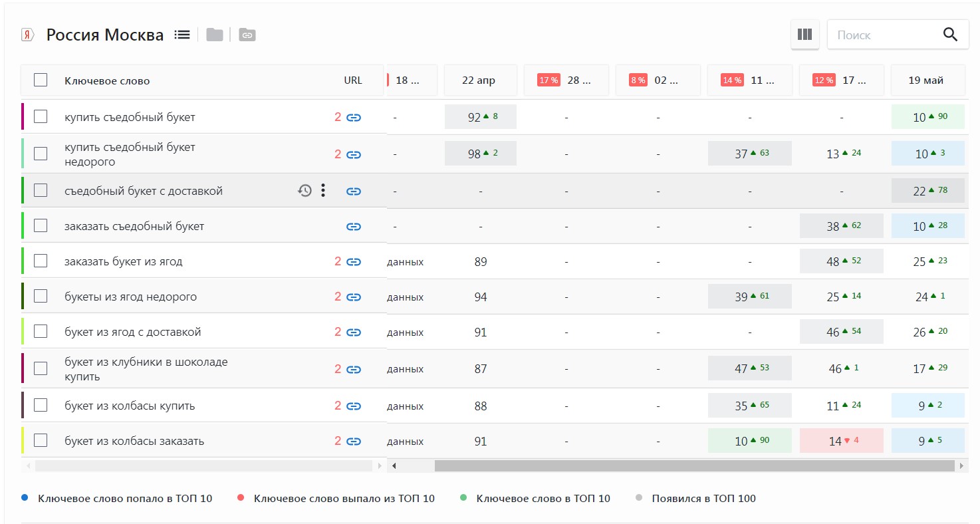Toggle the select-all keywords checkbox
The image size is (980, 524).
point(41,80)
